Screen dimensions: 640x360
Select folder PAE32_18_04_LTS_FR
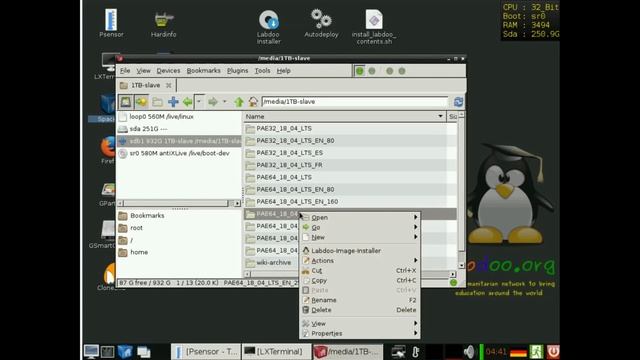350,165
